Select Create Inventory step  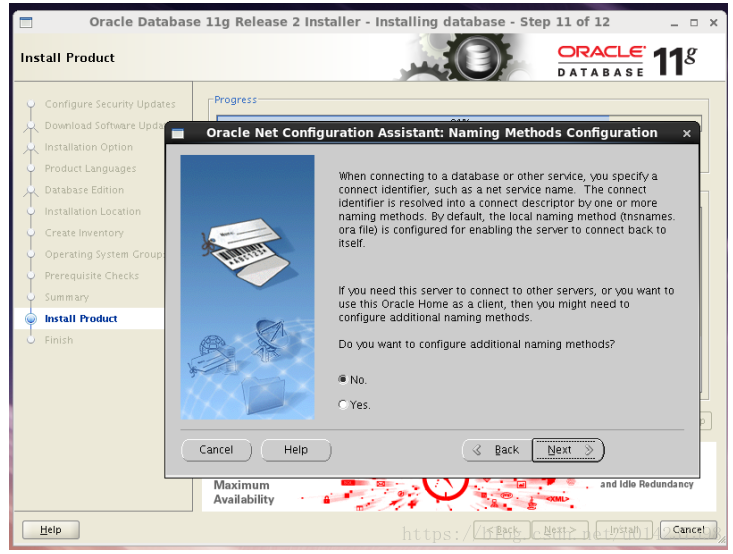click(84, 233)
